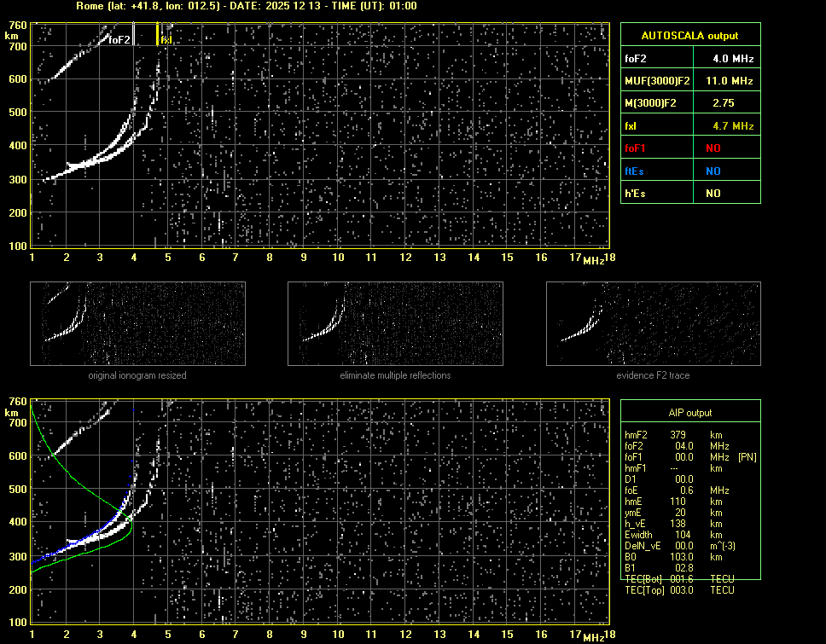The height and width of the screenshot is (644, 826).
Task: Click the M(3000)F2 value 2.75
Action: [x=724, y=103]
